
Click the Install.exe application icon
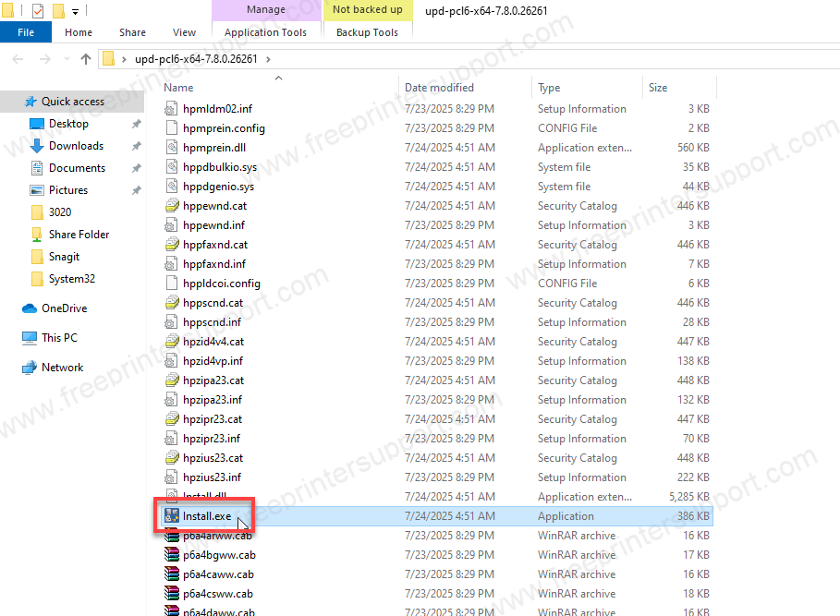171,516
